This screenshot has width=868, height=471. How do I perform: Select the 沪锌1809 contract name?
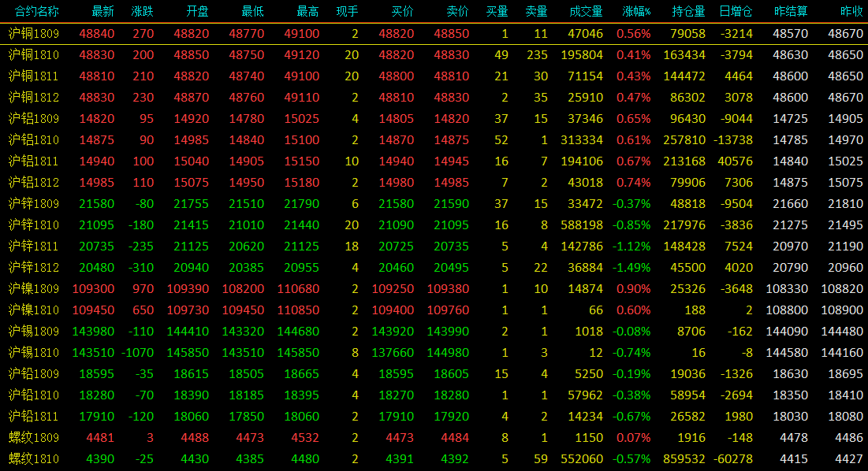[x=34, y=204]
